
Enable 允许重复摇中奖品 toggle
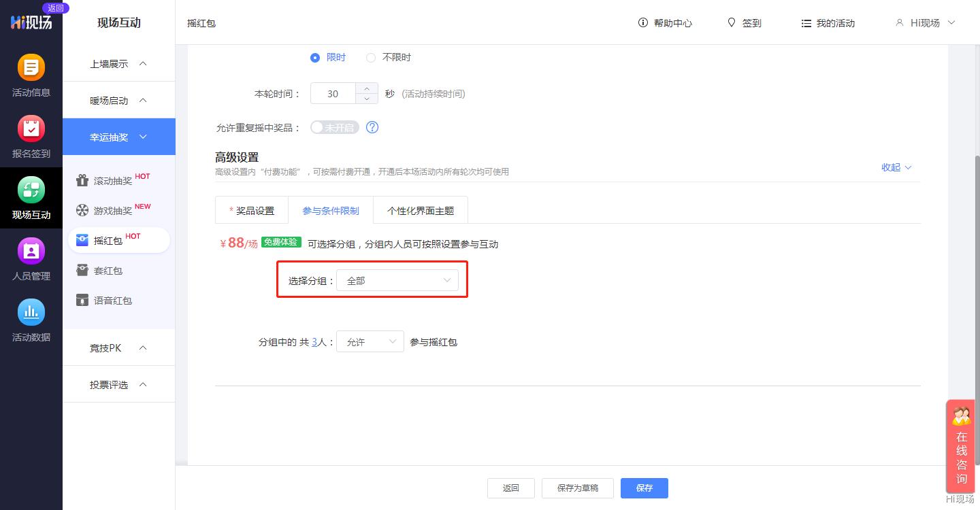(333, 127)
